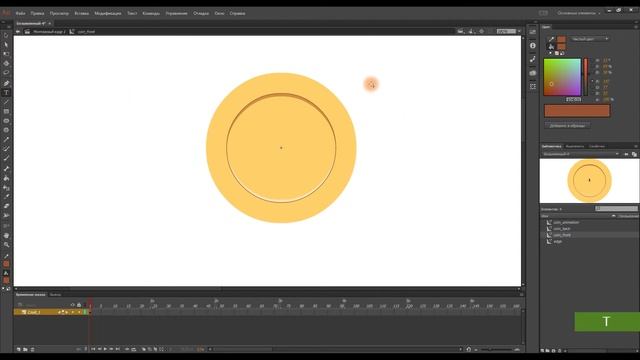Viewport: 640px width, 360px height.
Task: Toggle onion skin button in timeline
Action: click(144, 349)
